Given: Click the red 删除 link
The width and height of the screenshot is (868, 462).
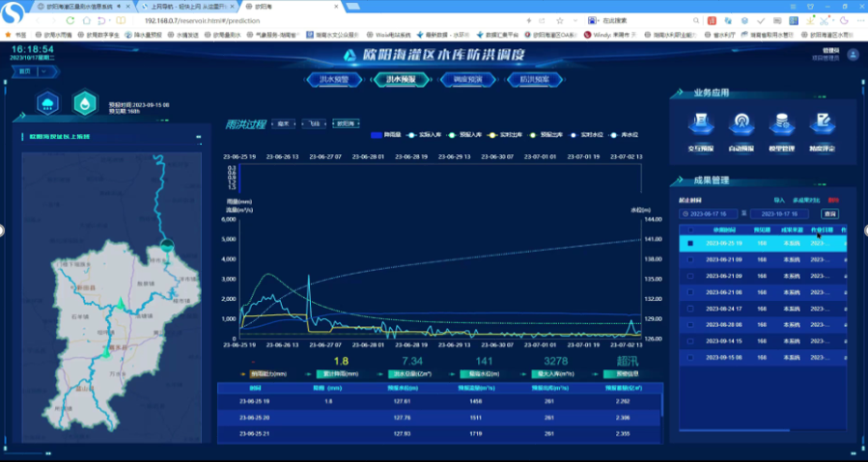Looking at the screenshot, I should [x=833, y=201].
